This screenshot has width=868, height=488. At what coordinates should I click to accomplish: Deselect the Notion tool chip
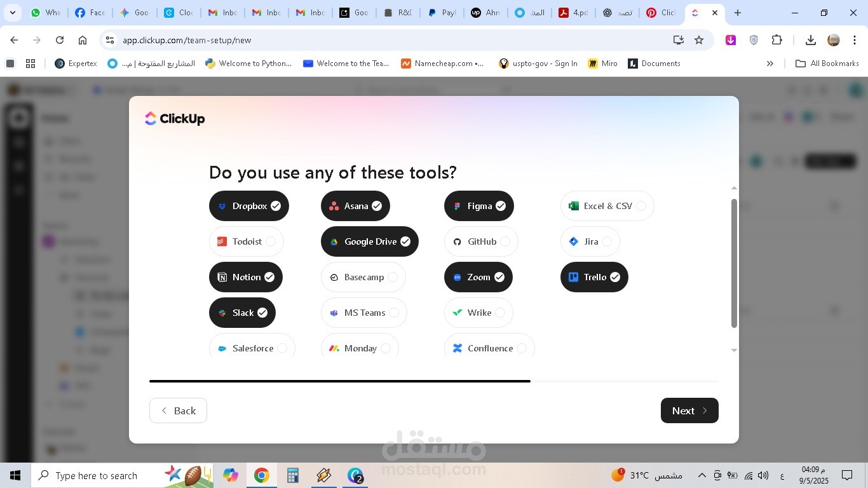(x=246, y=277)
